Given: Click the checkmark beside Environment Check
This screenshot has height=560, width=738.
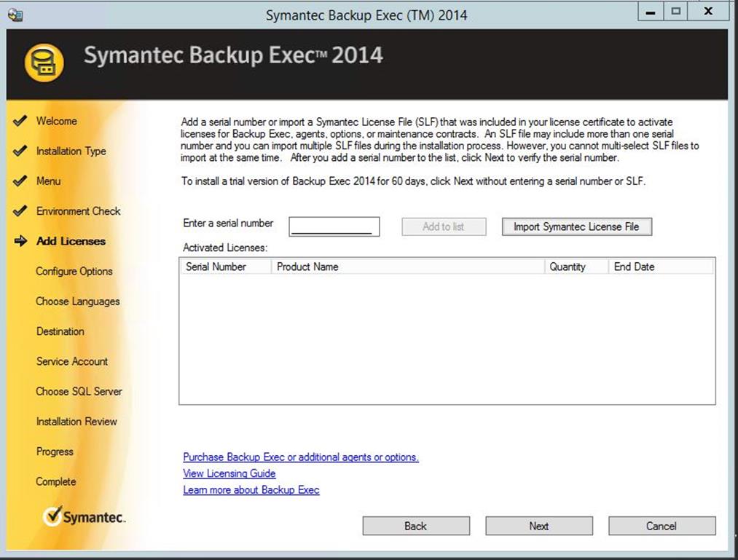Looking at the screenshot, I should click(x=20, y=211).
